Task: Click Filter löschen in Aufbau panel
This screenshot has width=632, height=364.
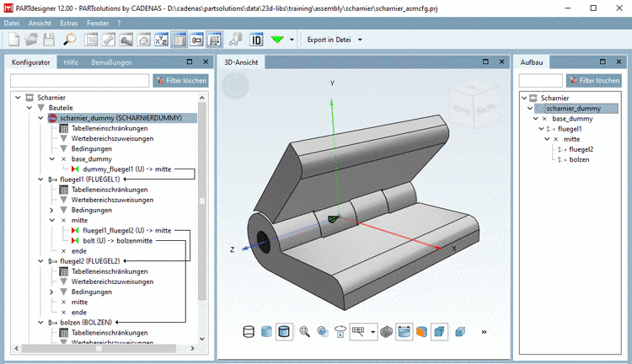Action: [x=594, y=81]
